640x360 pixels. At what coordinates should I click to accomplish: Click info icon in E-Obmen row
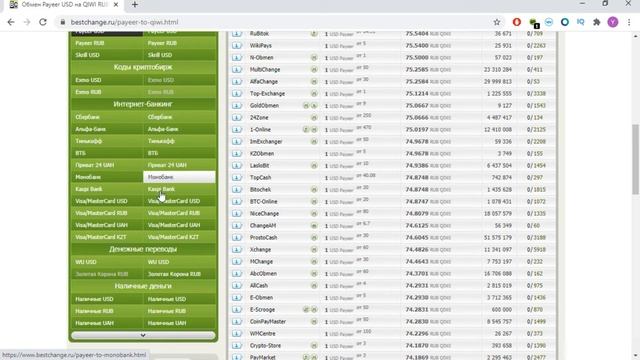(x=237, y=298)
